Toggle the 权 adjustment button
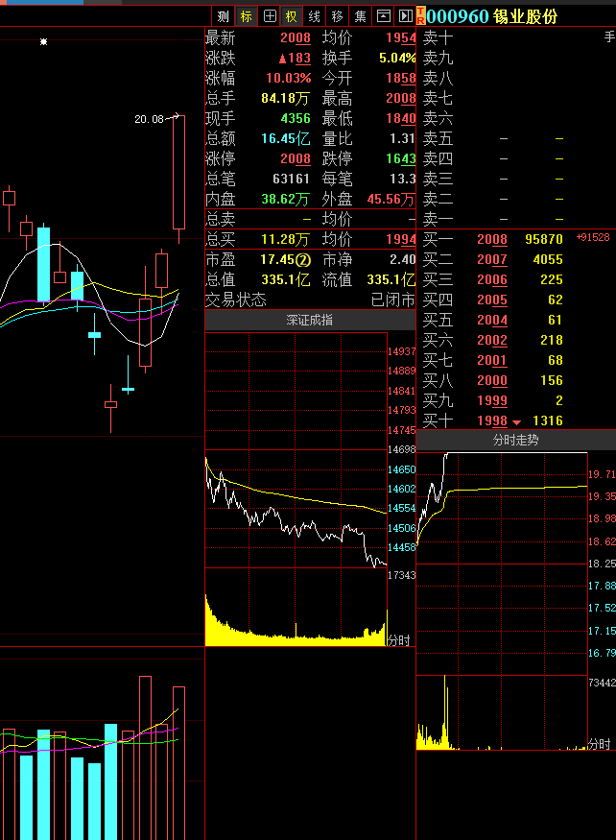This screenshot has width=616, height=840. tap(292, 16)
